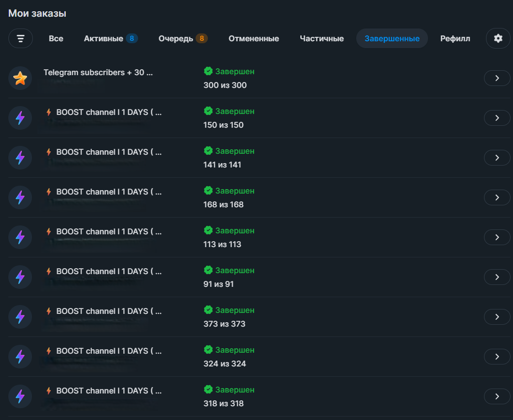Click the green check badge on 141 из 141 order
Screen dimensions: 513x420
pyautogui.click(x=208, y=151)
